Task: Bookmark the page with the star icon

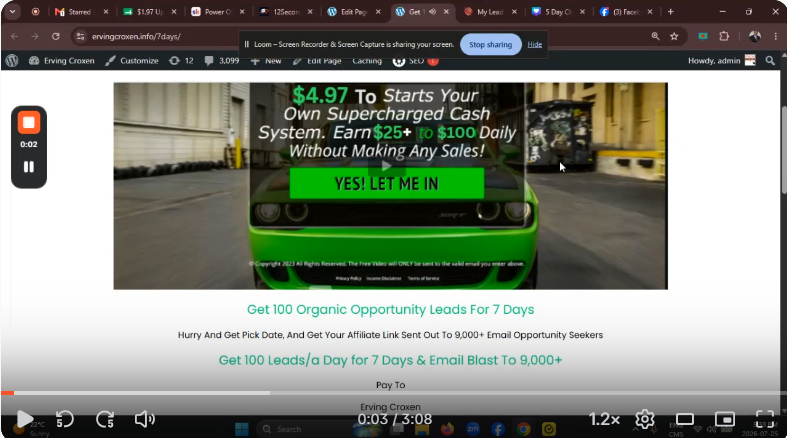Action: pos(674,36)
